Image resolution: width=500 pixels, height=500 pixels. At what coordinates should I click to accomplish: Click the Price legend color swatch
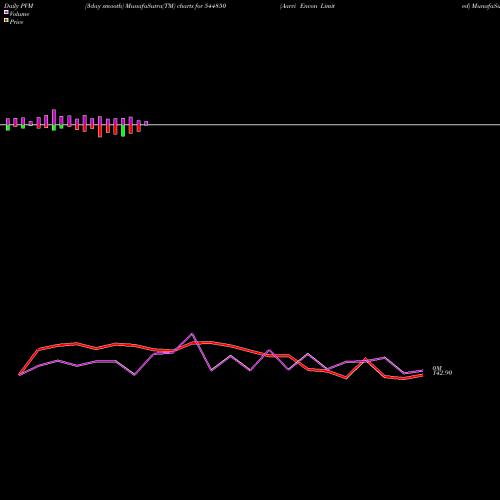coord(6,20)
